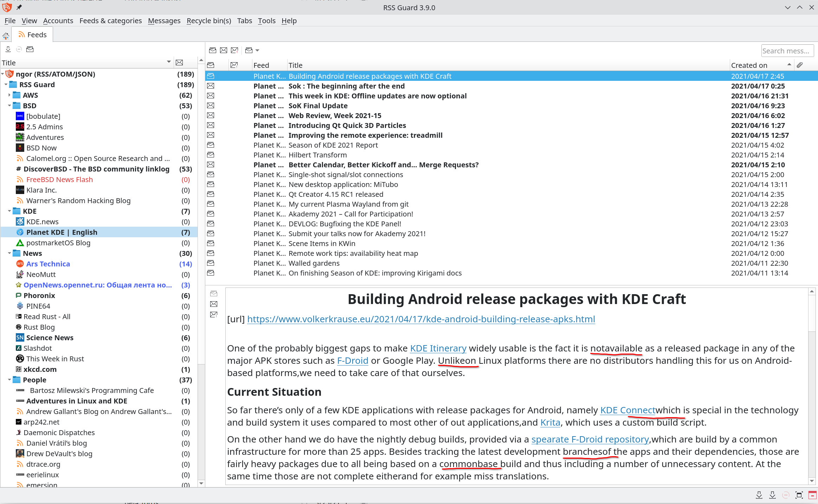
Task: Toggle read state of 'Sok : The beginning after the end'
Action: tap(211, 86)
